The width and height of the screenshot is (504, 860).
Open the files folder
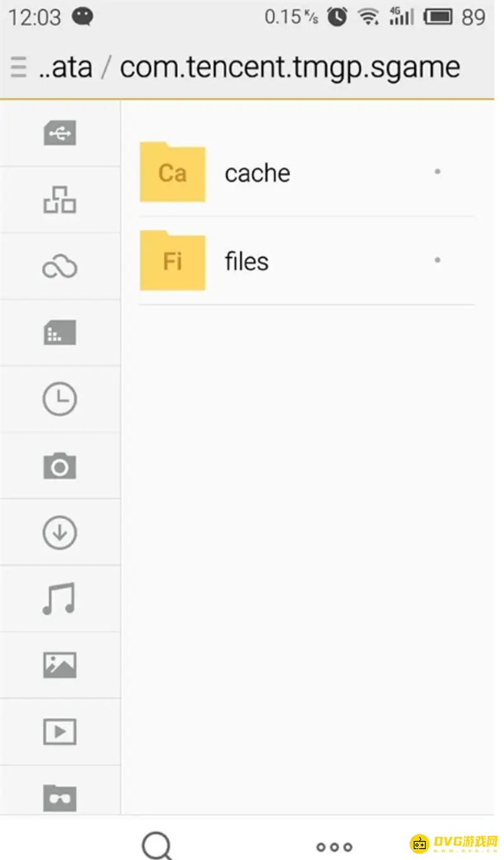pos(246,261)
